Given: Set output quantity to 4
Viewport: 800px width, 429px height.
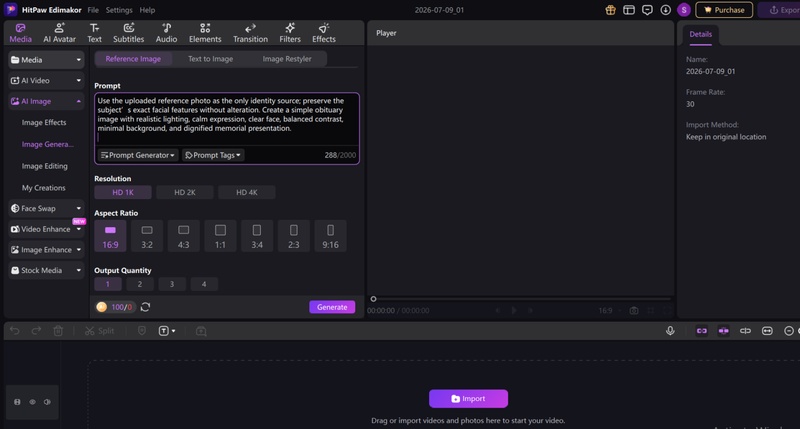Looking at the screenshot, I should pos(204,284).
